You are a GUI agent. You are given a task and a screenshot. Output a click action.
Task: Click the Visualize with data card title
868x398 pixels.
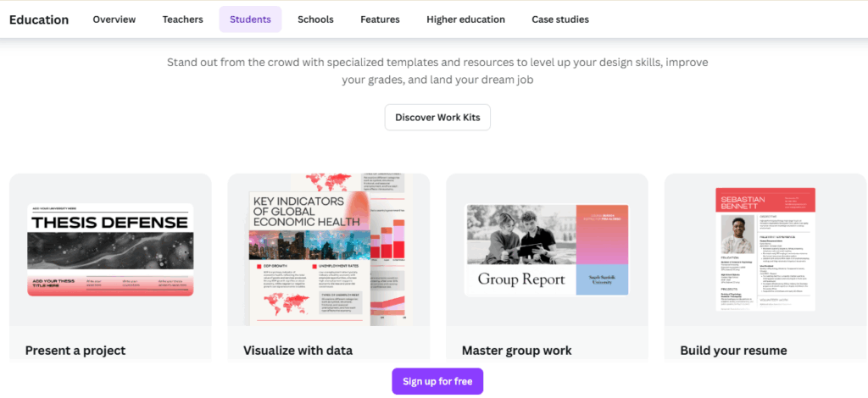click(x=298, y=351)
